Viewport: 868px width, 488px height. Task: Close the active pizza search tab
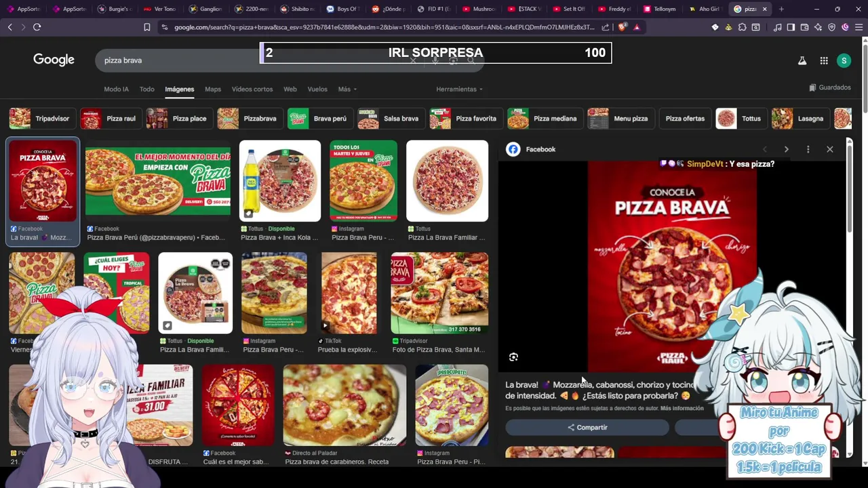pos(764,9)
